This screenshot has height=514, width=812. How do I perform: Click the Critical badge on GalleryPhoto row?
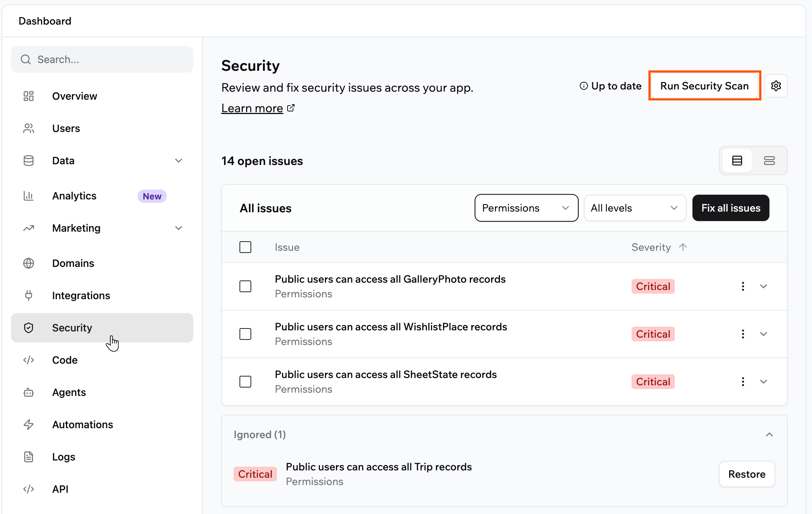653,286
